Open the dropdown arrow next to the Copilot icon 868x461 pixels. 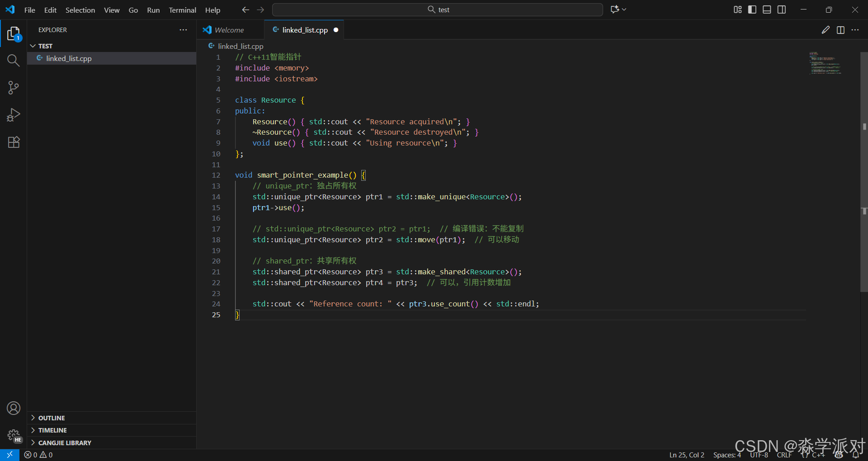(x=624, y=9)
